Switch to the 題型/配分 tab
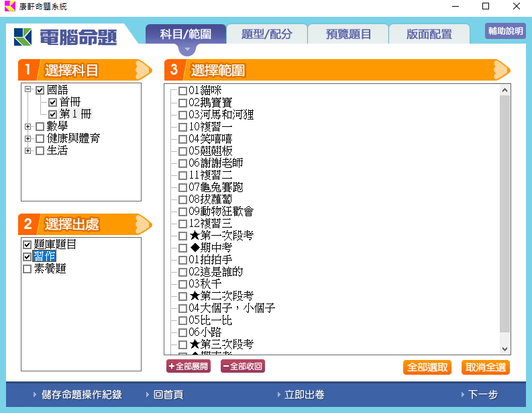The width and height of the screenshot is (532, 413). [266, 34]
